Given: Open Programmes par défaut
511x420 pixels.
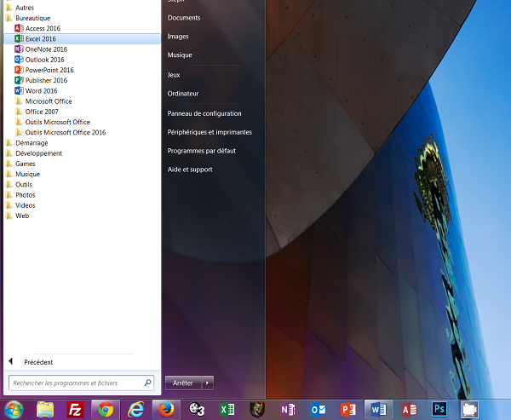Looking at the screenshot, I should pos(201,151).
